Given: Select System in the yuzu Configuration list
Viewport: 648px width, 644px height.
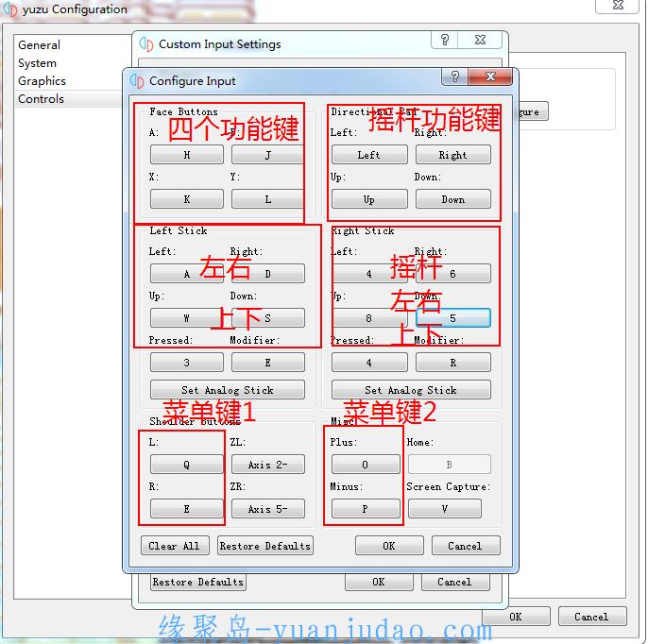Looking at the screenshot, I should point(37,62).
